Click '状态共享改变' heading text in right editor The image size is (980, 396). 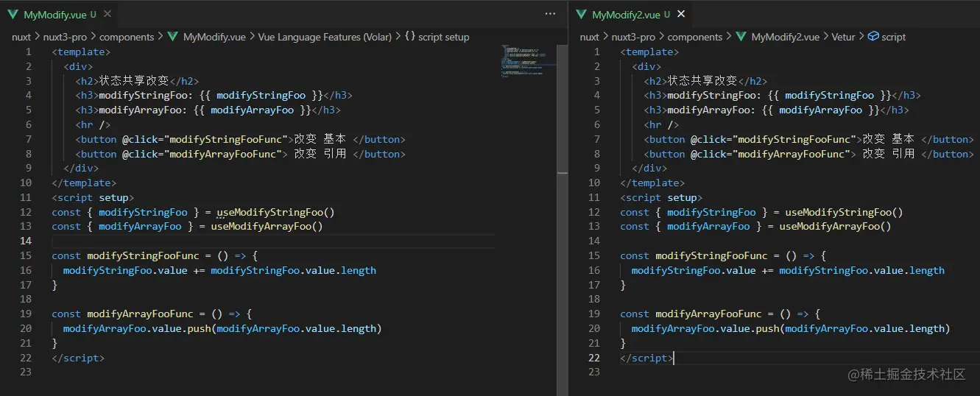click(702, 81)
